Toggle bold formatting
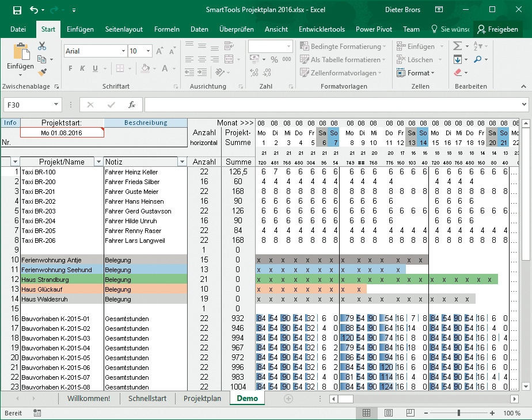The height and width of the screenshot is (420, 532). pos(71,68)
